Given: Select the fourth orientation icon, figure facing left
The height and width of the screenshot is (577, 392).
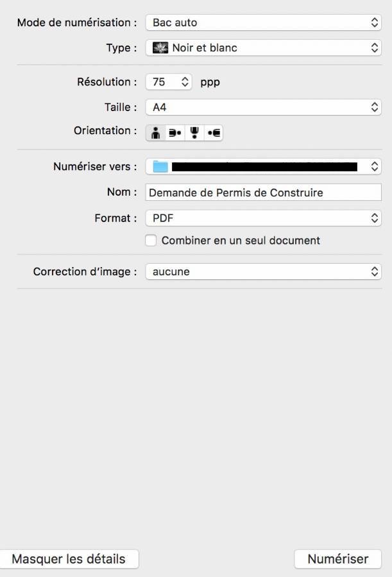Looking at the screenshot, I should click(x=214, y=133).
